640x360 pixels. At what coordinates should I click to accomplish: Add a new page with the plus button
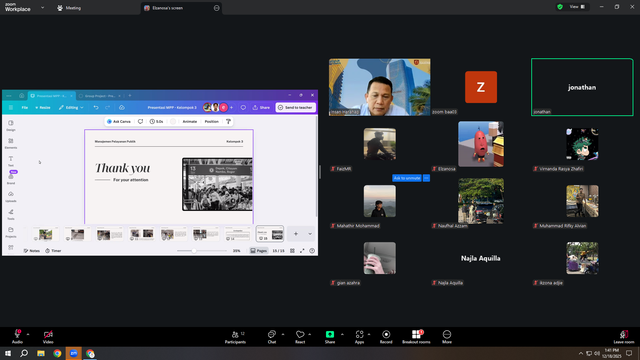[x=296, y=234]
